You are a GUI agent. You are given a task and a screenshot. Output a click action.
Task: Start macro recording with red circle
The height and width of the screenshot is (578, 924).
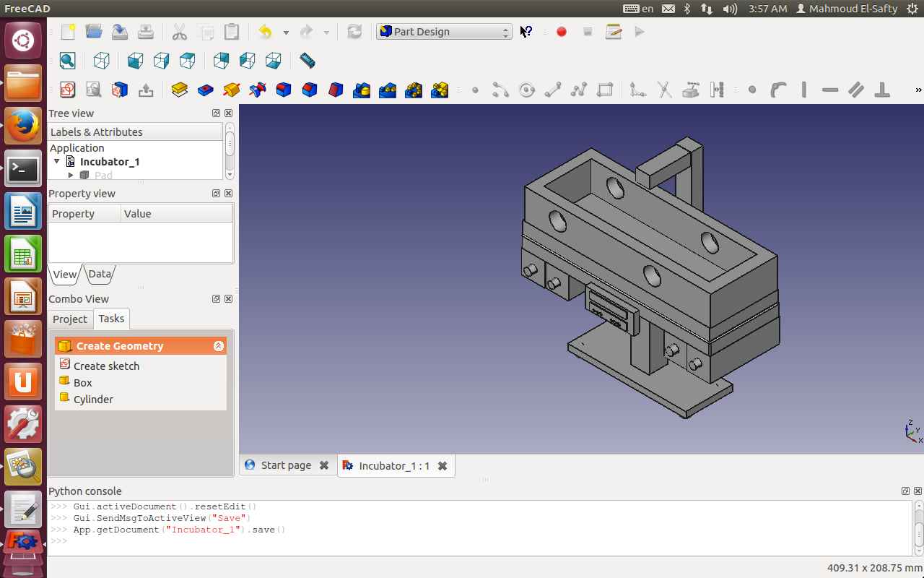562,32
